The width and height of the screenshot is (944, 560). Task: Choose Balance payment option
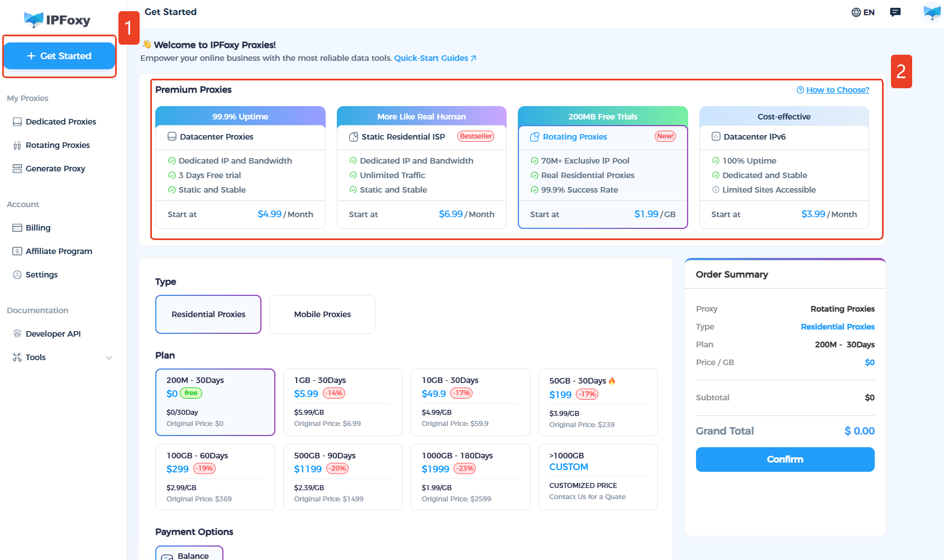189,553
